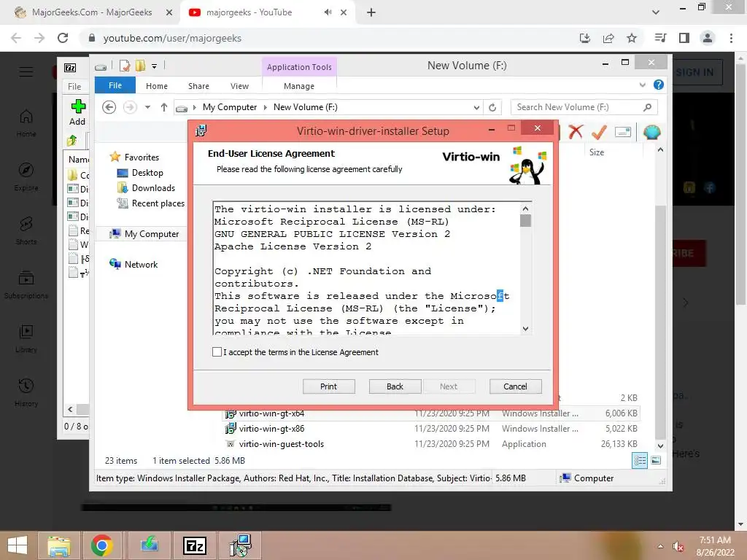Image resolution: width=747 pixels, height=560 pixels.
Task: Navigate forward in File Explorer
Action: point(130,107)
